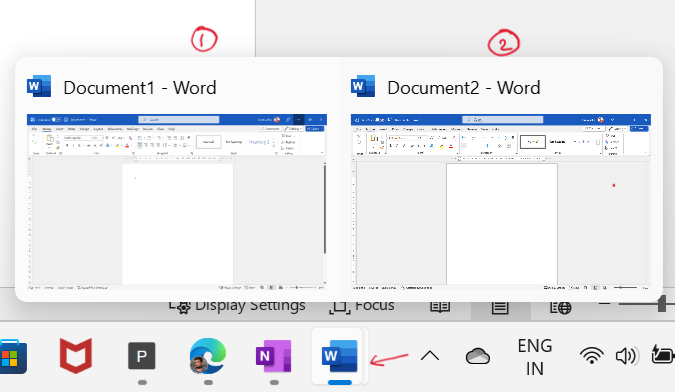Click the zoom slider handle
The height and width of the screenshot is (392, 675).
point(662,304)
